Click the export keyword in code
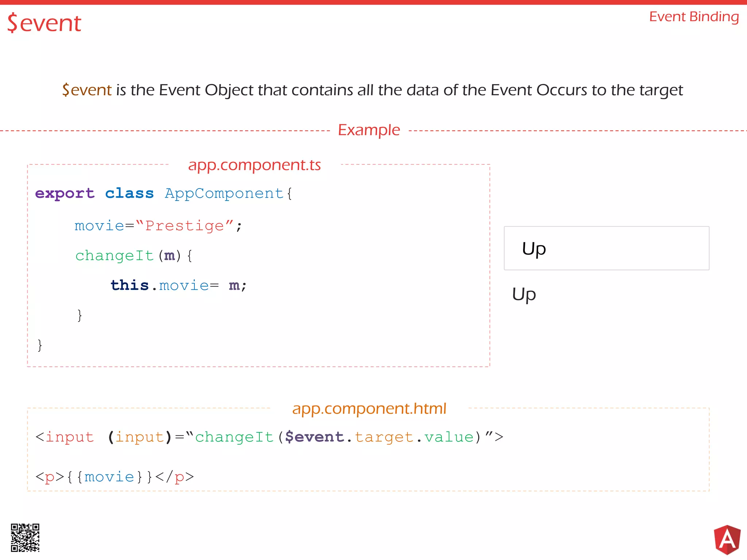The height and width of the screenshot is (560, 747). [65, 193]
